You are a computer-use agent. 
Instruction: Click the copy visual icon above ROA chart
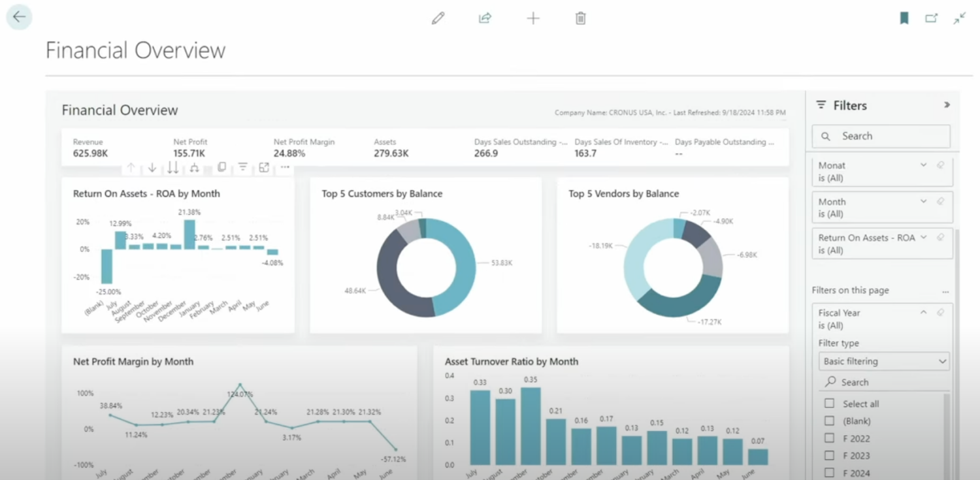(221, 167)
